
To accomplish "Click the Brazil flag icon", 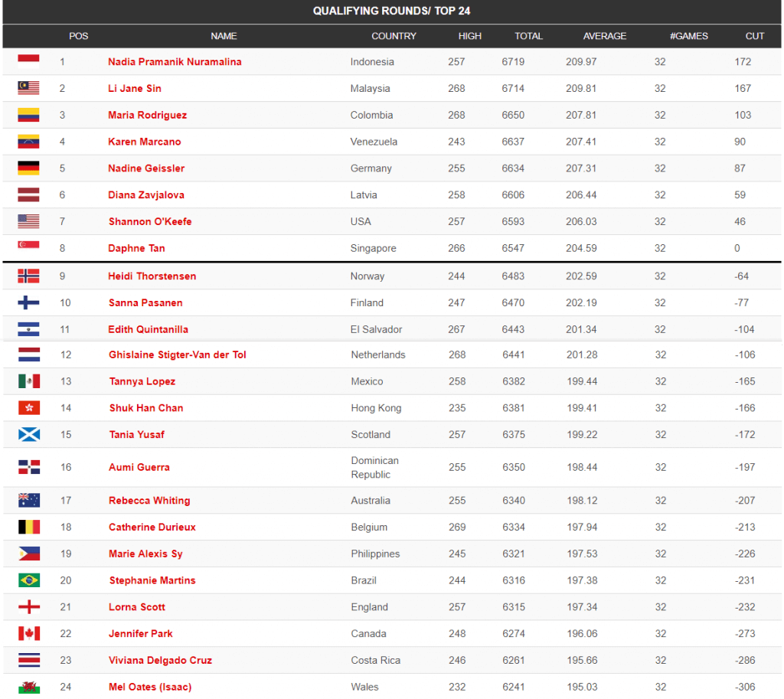I will tap(29, 580).
